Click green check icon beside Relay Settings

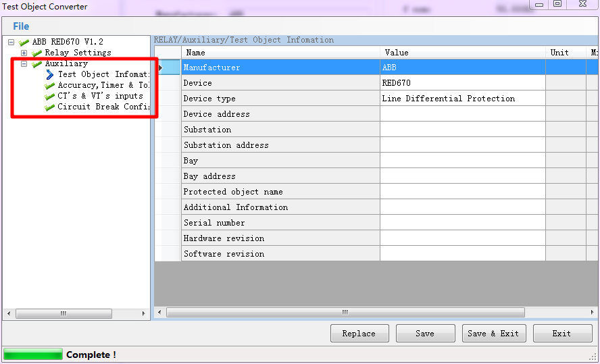pos(36,53)
